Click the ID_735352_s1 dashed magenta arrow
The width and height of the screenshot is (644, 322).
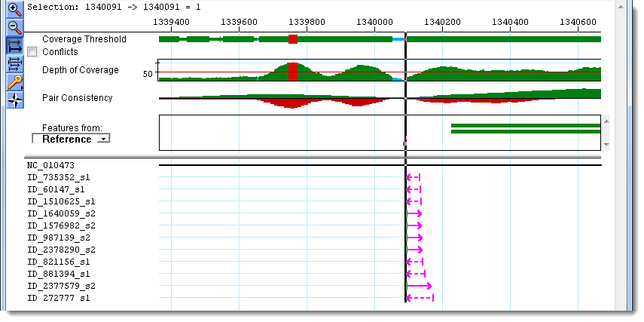coord(414,178)
